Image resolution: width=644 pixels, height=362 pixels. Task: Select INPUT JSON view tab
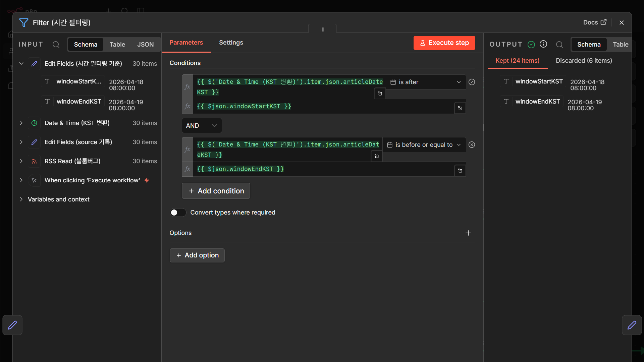[x=145, y=45]
